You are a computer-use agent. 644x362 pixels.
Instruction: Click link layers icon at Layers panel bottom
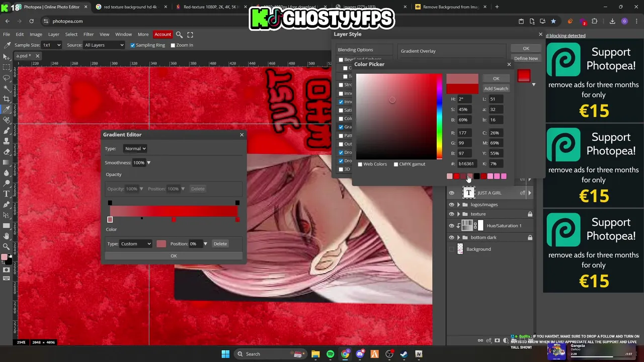480,341
